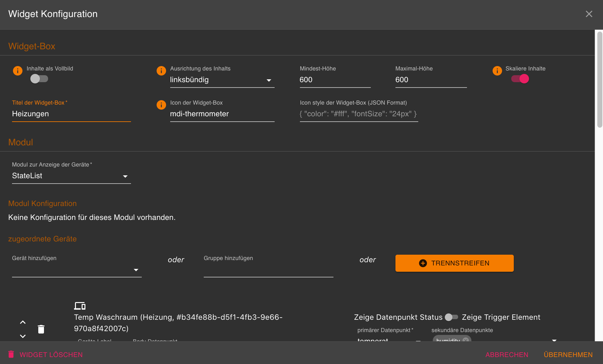Click 'Keine Konfiguration für dieses Modul vorhanden.' text
This screenshot has width=603, height=364.
[92, 217]
